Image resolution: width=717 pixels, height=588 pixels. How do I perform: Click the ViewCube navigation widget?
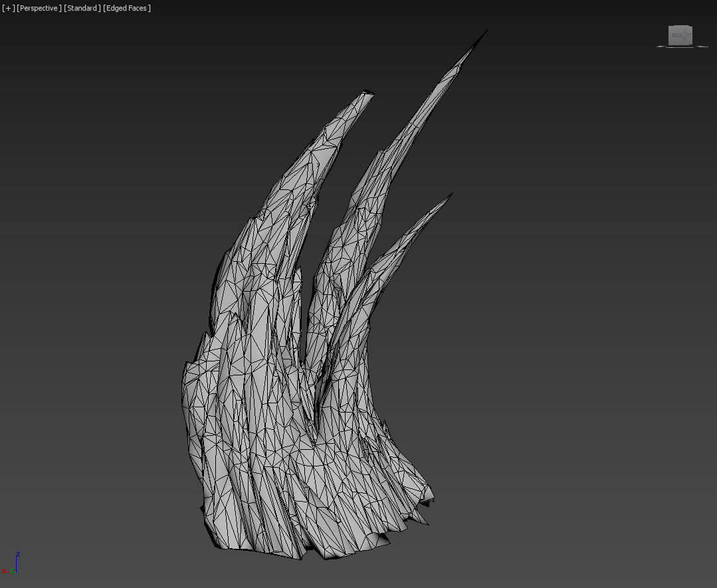click(680, 36)
